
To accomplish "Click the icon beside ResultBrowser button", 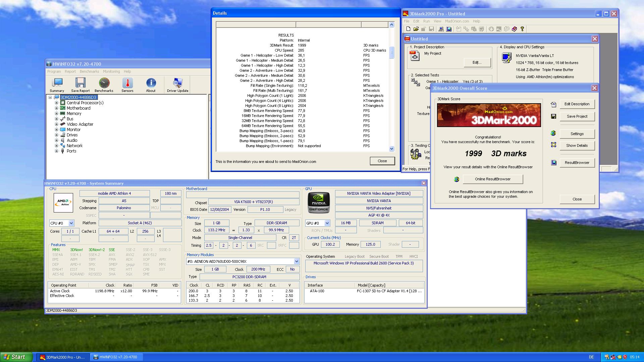I will 553,163.
